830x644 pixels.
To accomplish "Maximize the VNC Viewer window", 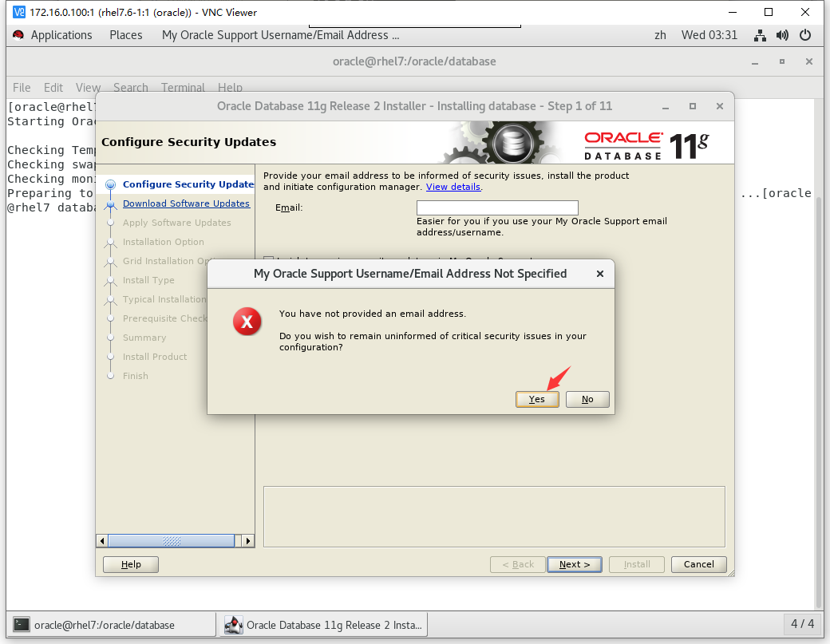I will (769, 12).
